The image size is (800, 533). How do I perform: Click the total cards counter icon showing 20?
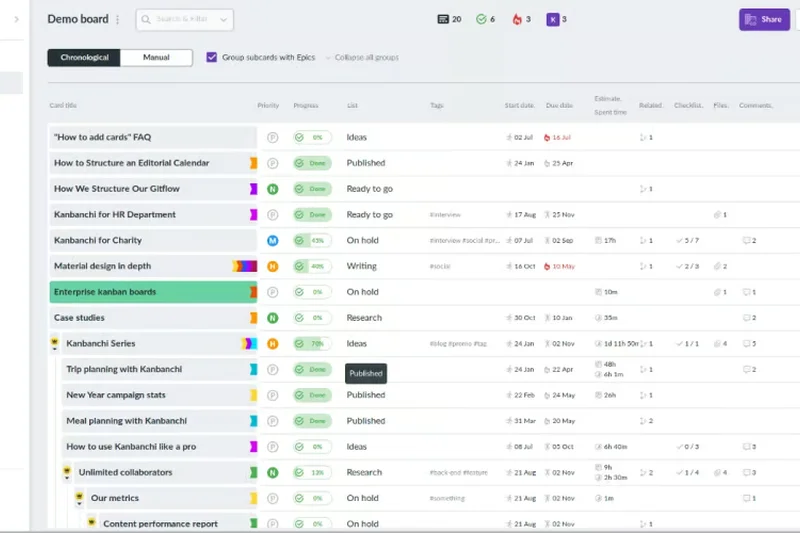tap(443, 19)
